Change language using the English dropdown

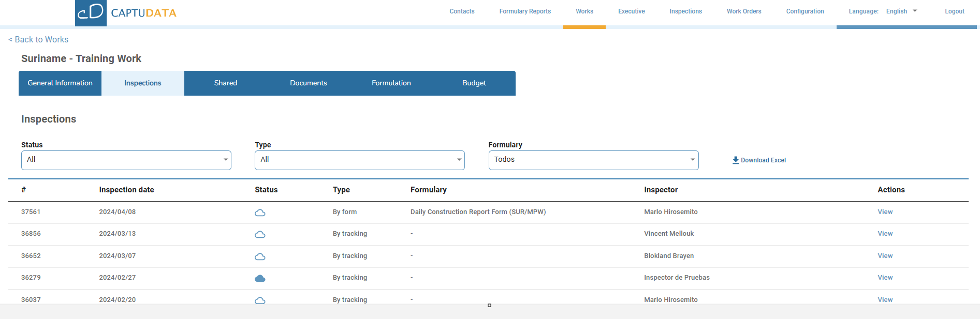pos(901,11)
